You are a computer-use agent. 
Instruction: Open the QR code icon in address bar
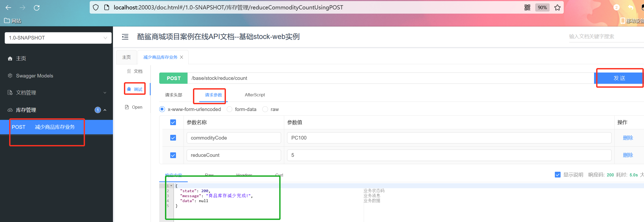coord(527,7)
